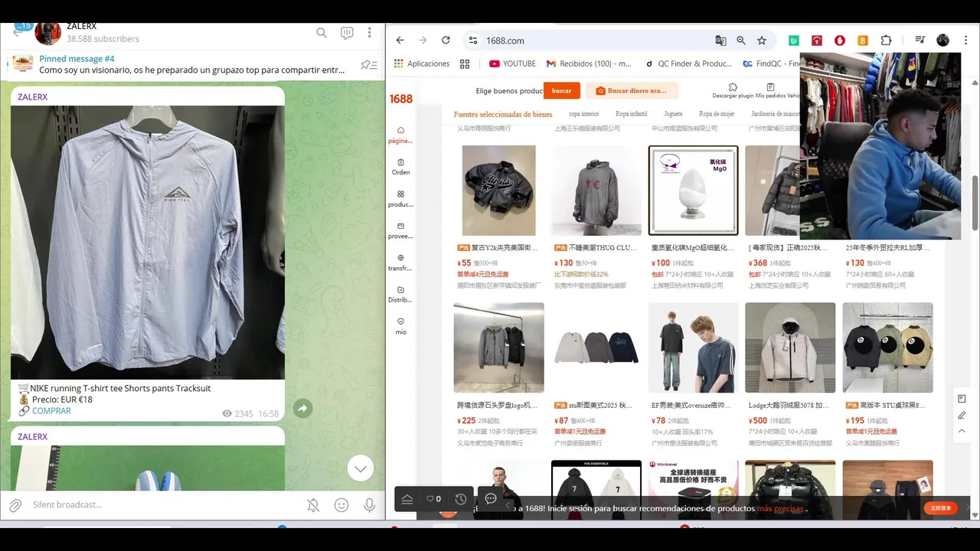Open the QC Finder & Products bookmark
The height and width of the screenshot is (551, 980).
click(x=688, y=64)
